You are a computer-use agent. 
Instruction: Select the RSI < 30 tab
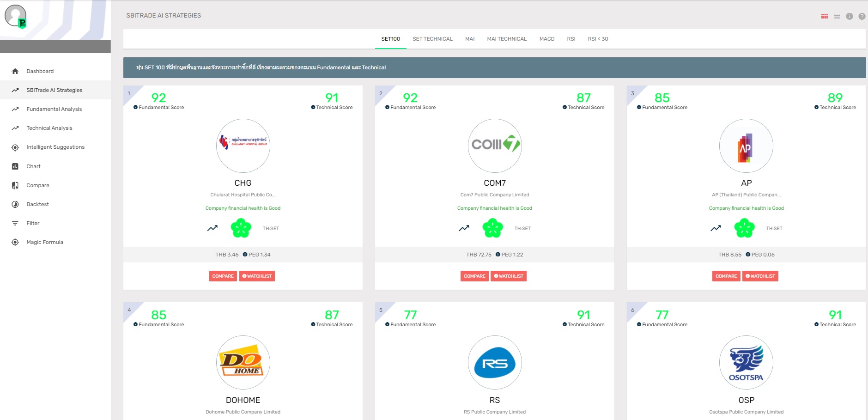(598, 39)
